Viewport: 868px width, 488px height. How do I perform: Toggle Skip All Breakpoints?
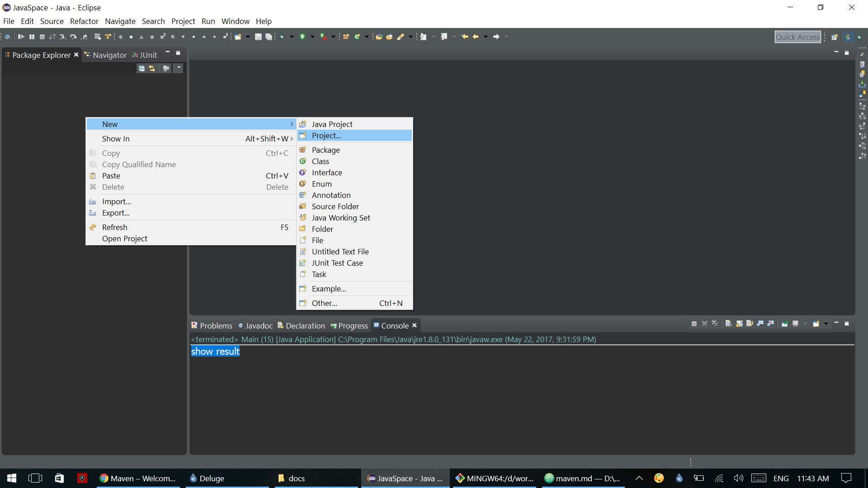point(8,37)
